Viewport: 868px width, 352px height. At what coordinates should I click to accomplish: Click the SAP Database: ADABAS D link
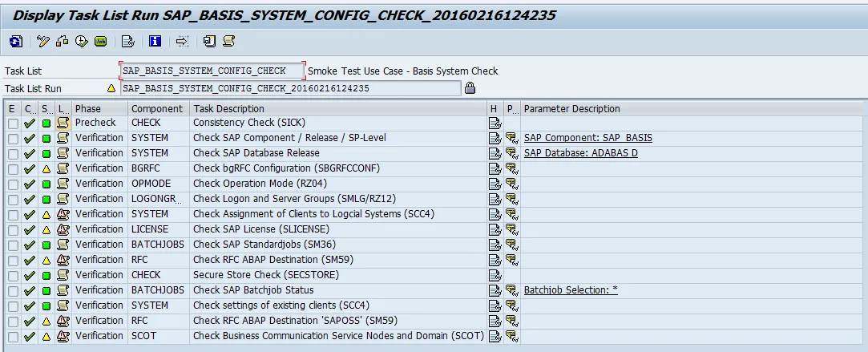(580, 153)
